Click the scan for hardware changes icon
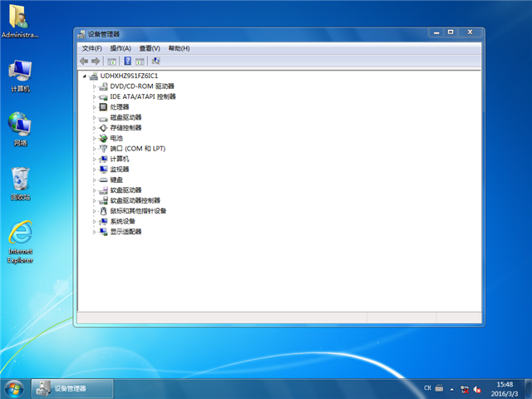Image resolution: width=532 pixels, height=399 pixels. [x=155, y=61]
